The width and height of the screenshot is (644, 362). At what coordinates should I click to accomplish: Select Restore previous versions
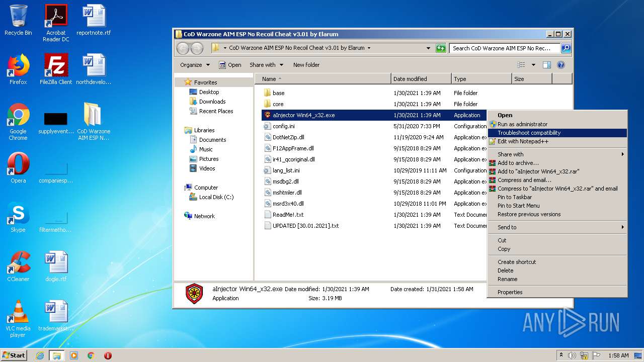[x=557, y=214]
